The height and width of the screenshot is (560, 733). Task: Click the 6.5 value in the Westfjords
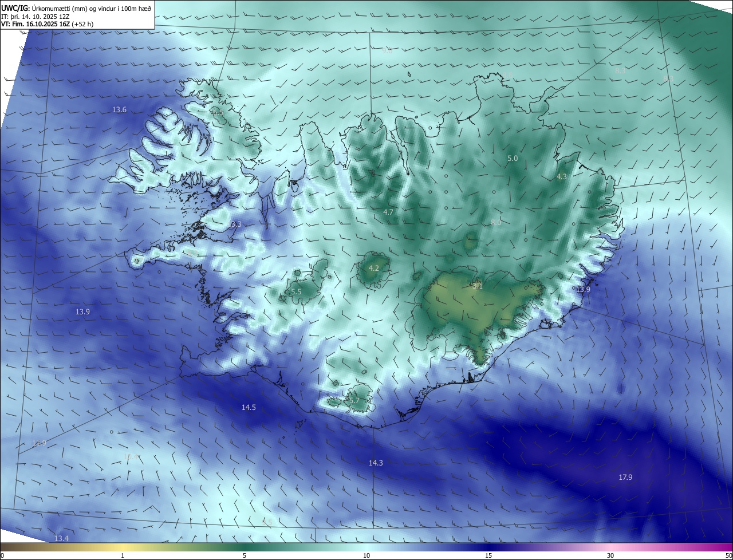pyautogui.click(x=217, y=113)
